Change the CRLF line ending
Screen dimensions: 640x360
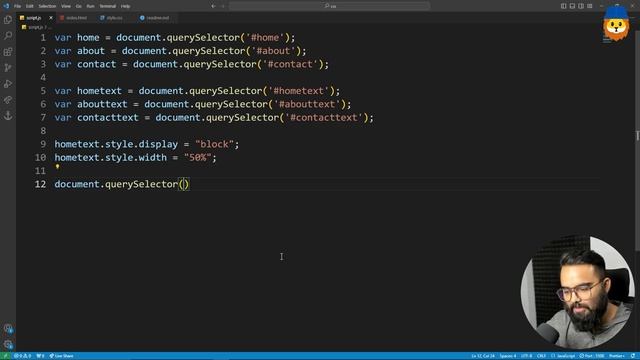pyautogui.click(x=542, y=356)
